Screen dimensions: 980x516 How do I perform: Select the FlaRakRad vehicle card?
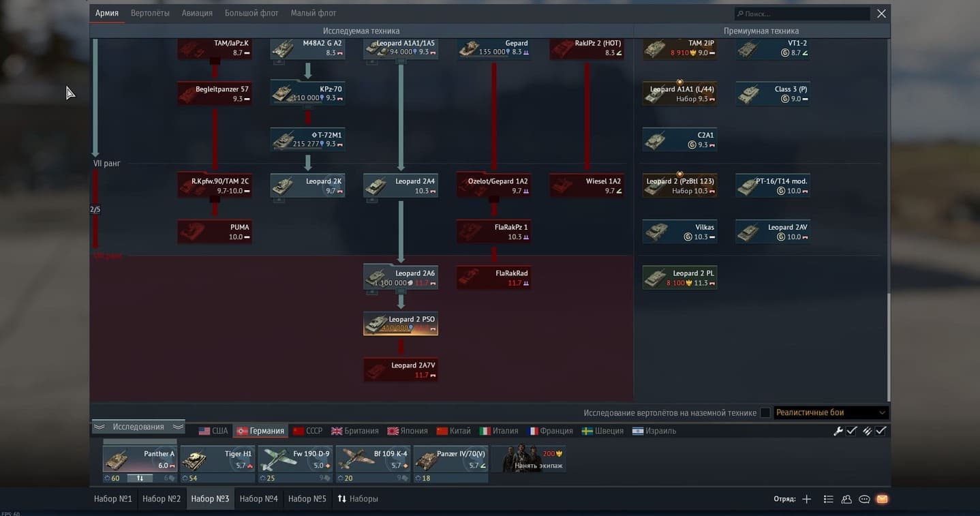pyautogui.click(x=493, y=277)
